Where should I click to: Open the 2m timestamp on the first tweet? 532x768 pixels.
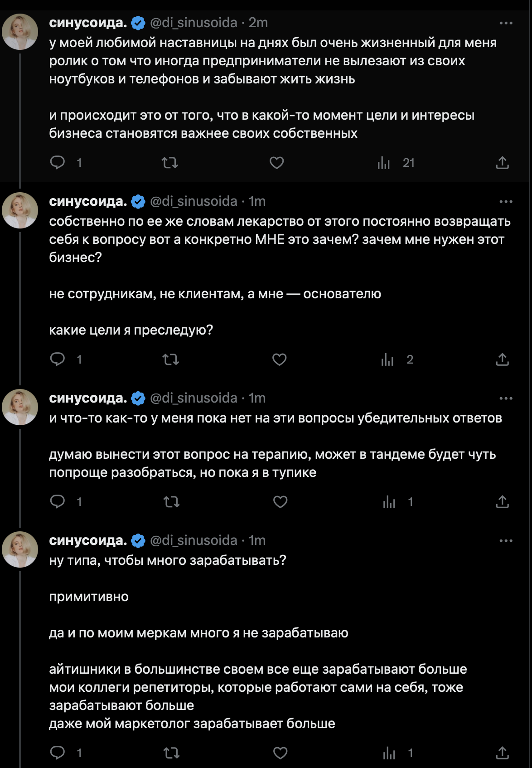258,23
